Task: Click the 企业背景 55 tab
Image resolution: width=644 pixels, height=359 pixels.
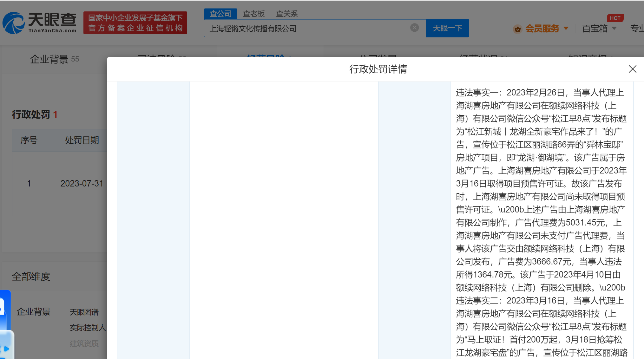Action: [54, 59]
